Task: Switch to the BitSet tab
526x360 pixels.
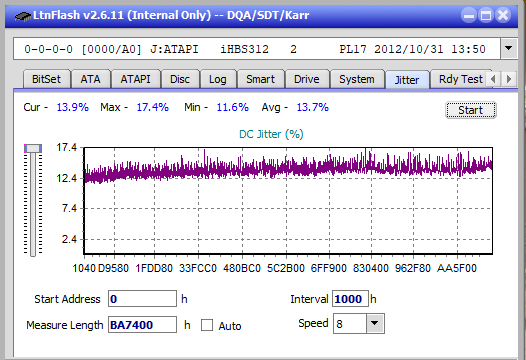Action: point(47,79)
